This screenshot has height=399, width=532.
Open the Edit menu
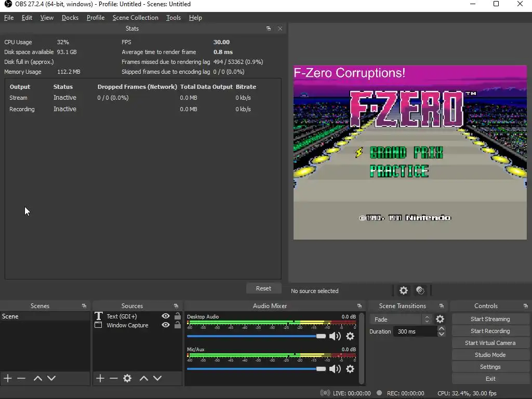[x=27, y=18]
